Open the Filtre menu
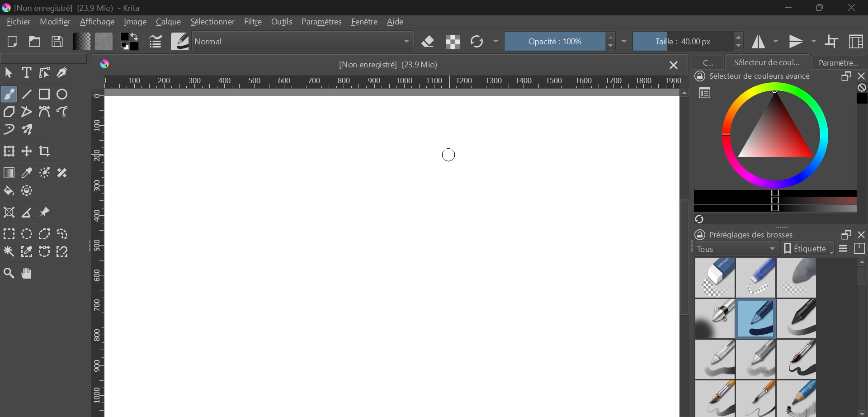868x417 pixels. tap(253, 22)
